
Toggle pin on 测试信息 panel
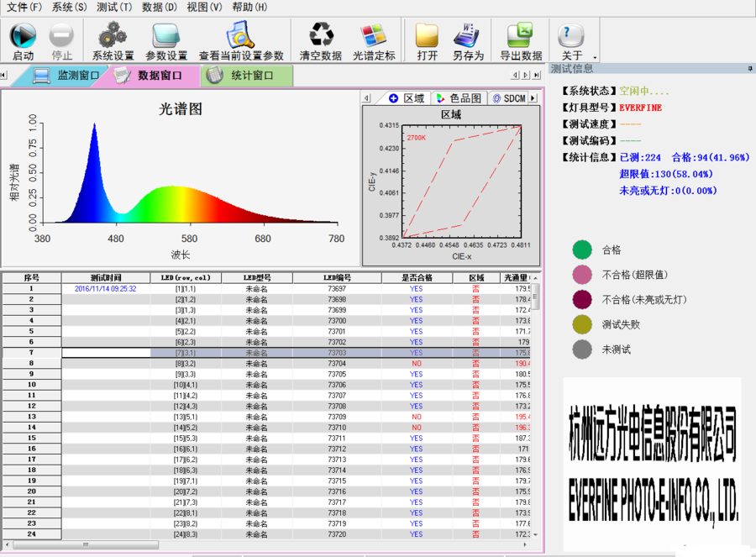point(750,69)
